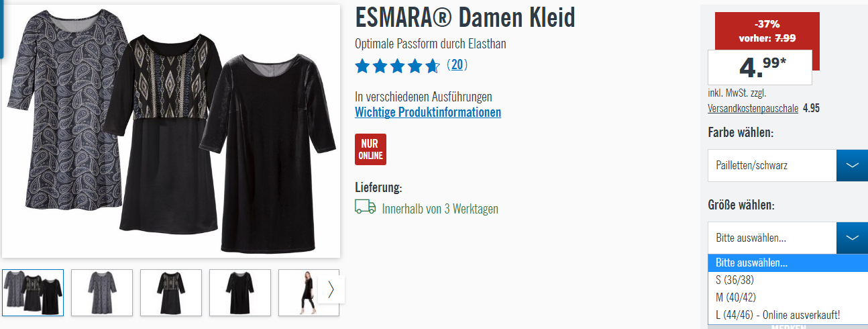Select the plain black velvet dress thumbnail
Screen dimensions: 868x329
(x=240, y=293)
